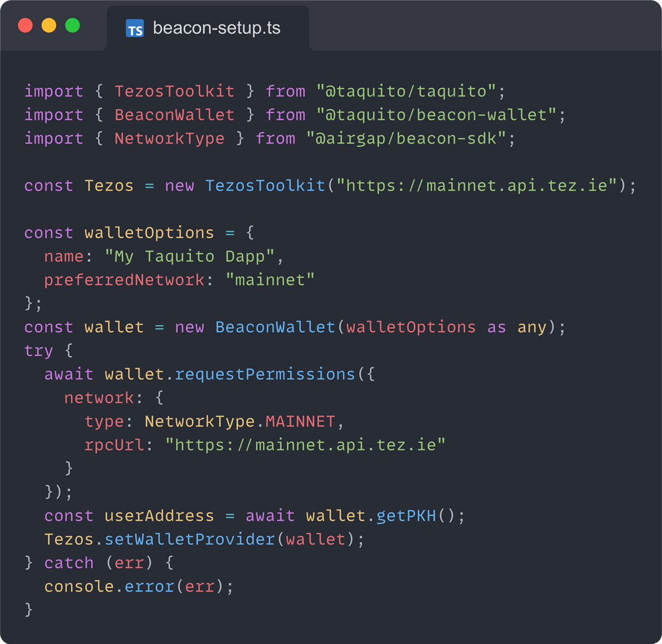Click the green maximize window button

click(73, 25)
